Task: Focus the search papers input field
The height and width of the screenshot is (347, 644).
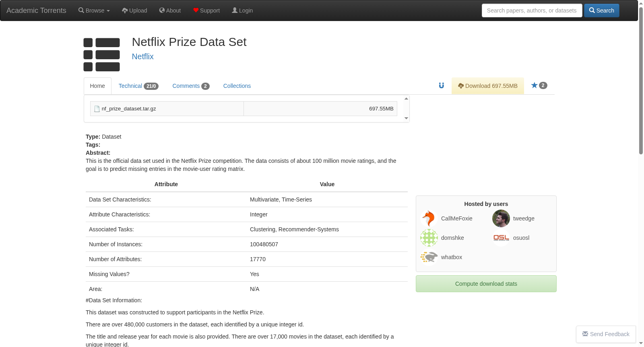Action: pyautogui.click(x=532, y=10)
